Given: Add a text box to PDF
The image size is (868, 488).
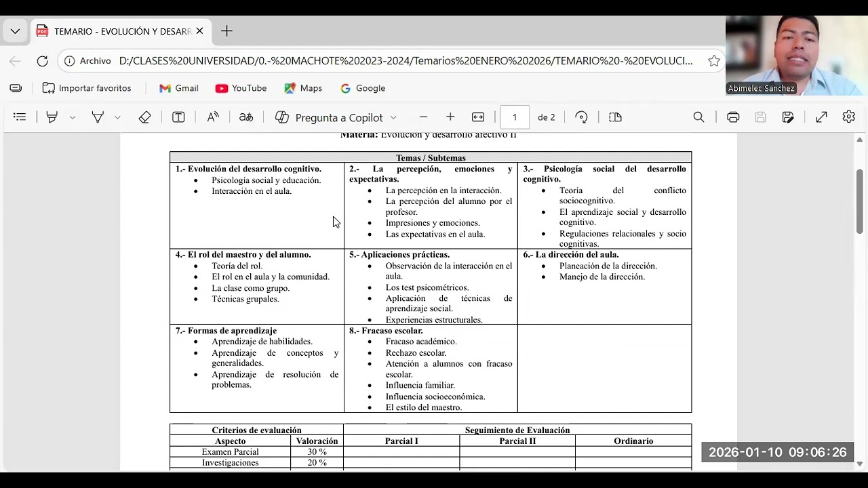Looking at the screenshot, I should [178, 117].
